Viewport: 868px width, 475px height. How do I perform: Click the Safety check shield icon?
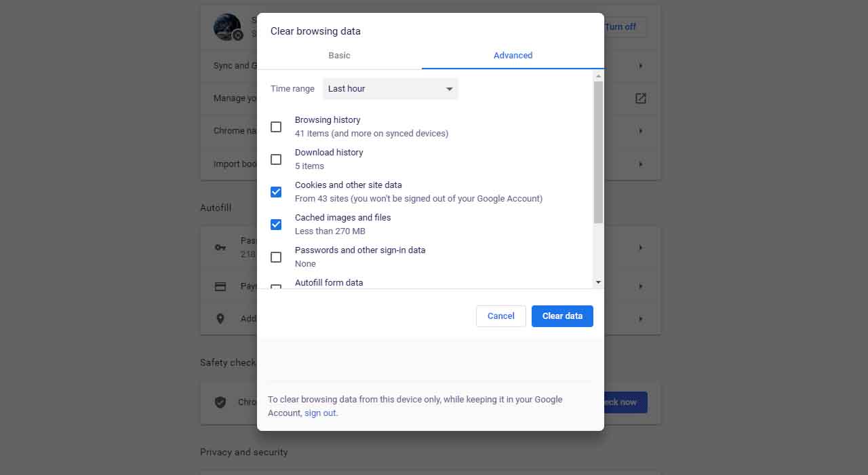220,402
